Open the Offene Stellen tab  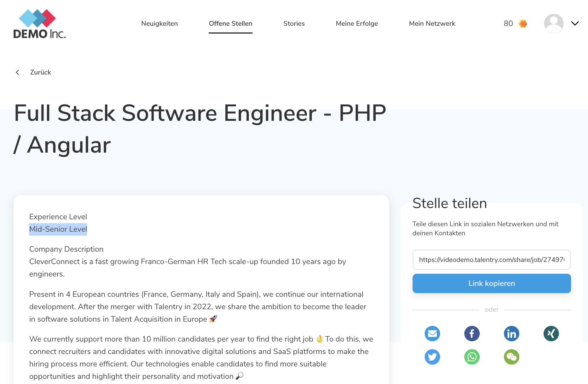point(230,24)
